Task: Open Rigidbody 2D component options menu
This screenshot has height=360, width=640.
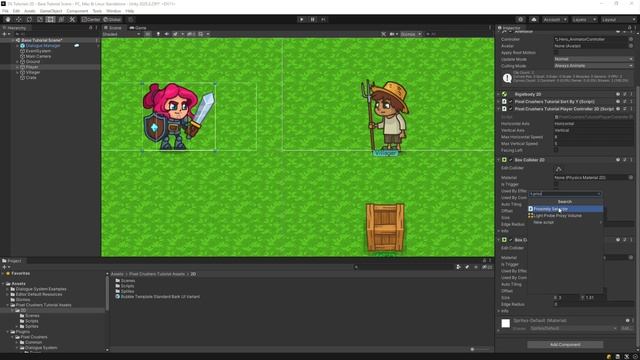Action: pos(631,94)
